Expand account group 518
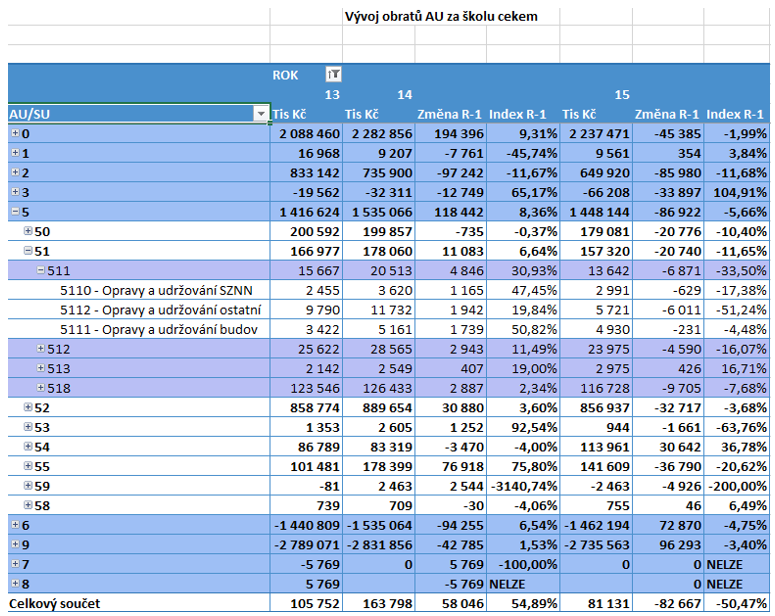 [x=41, y=388]
